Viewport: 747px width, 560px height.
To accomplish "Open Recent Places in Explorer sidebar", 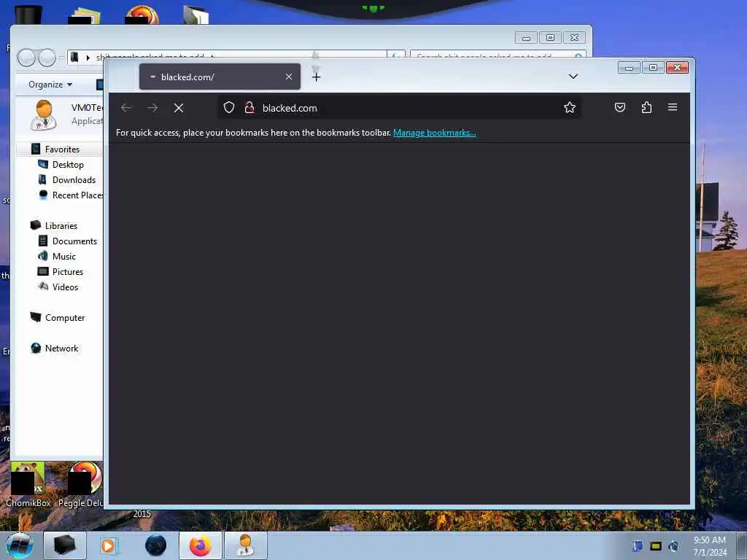I will (x=77, y=195).
